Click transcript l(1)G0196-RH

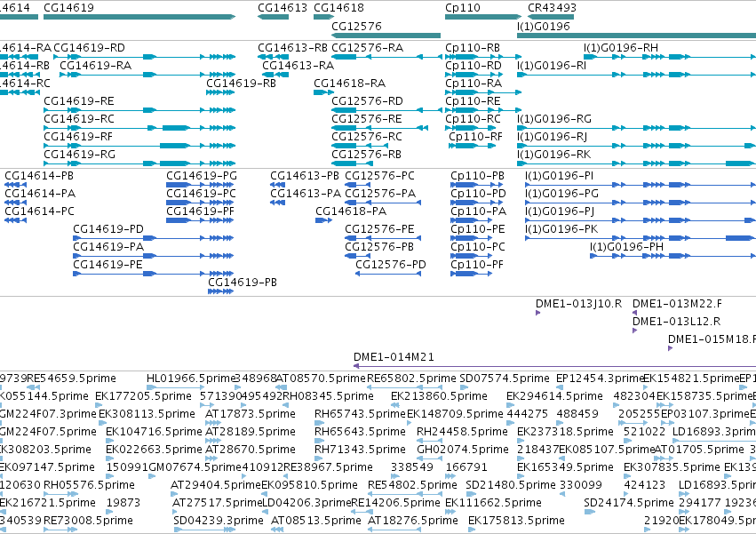pos(670,57)
